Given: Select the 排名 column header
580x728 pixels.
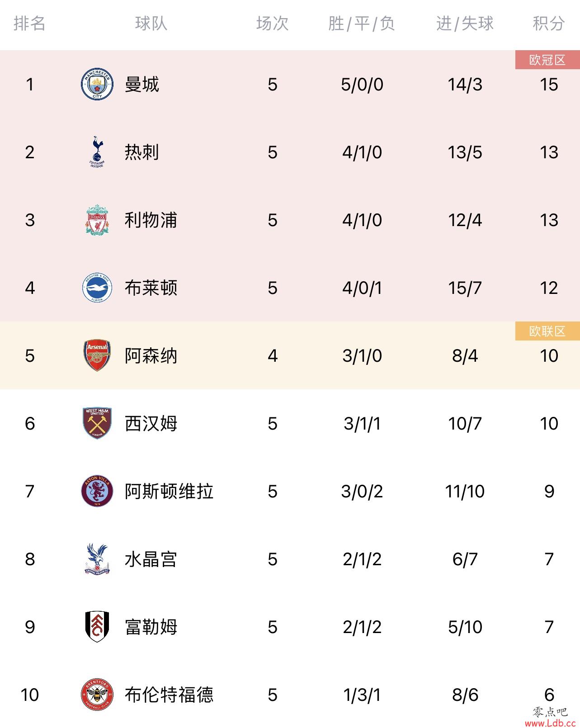Looking at the screenshot, I should pyautogui.click(x=30, y=23).
